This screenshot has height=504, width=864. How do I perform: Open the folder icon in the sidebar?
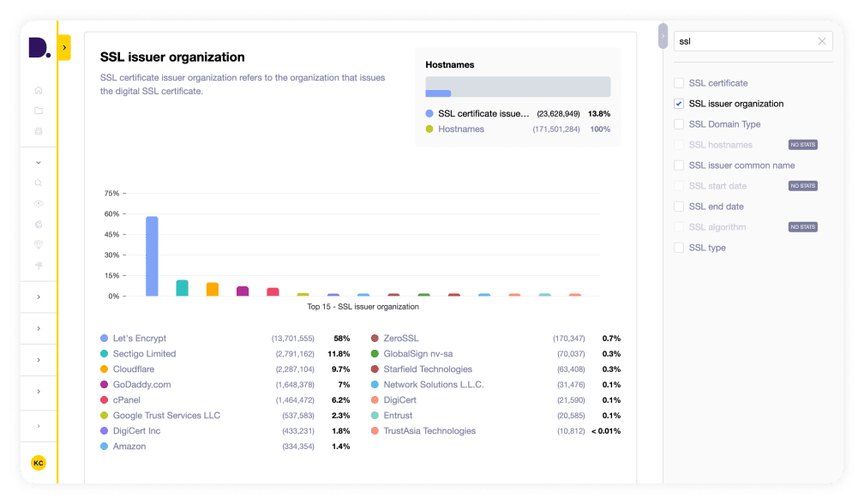[x=39, y=111]
